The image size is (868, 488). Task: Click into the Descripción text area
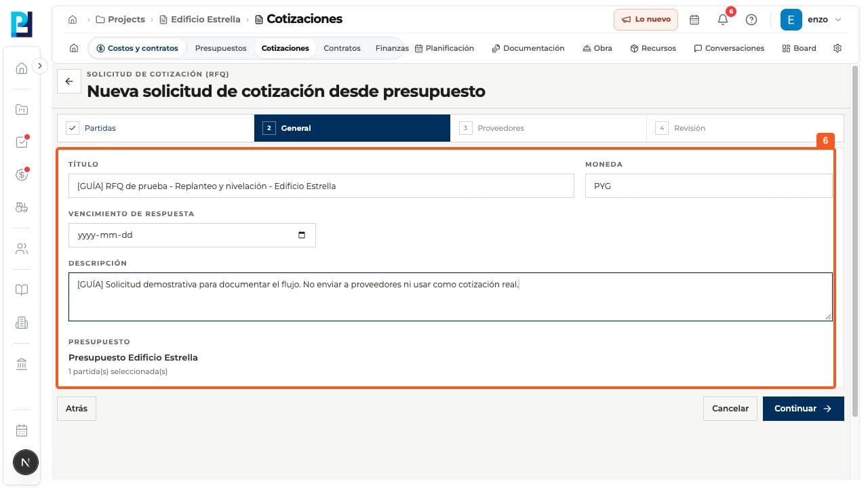pos(450,297)
